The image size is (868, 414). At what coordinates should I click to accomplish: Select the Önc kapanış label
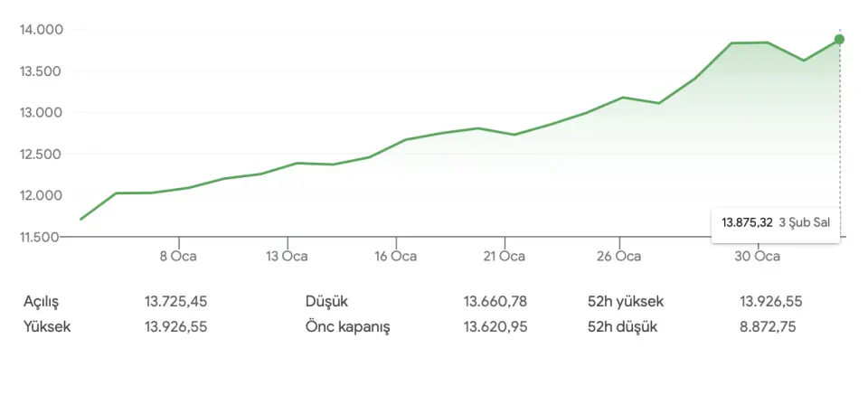(x=347, y=327)
